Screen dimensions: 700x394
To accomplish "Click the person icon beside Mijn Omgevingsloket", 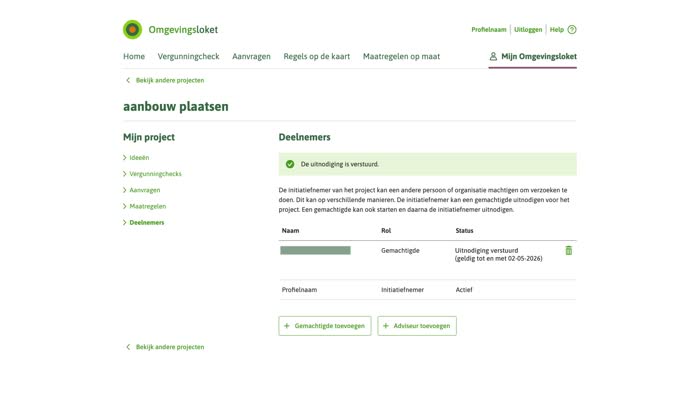I will [493, 56].
